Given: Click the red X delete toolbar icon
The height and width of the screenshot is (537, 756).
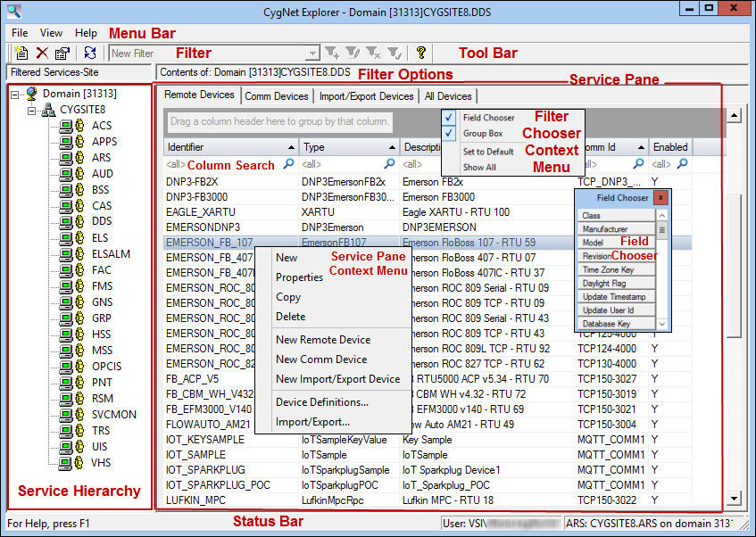Looking at the screenshot, I should (x=43, y=53).
